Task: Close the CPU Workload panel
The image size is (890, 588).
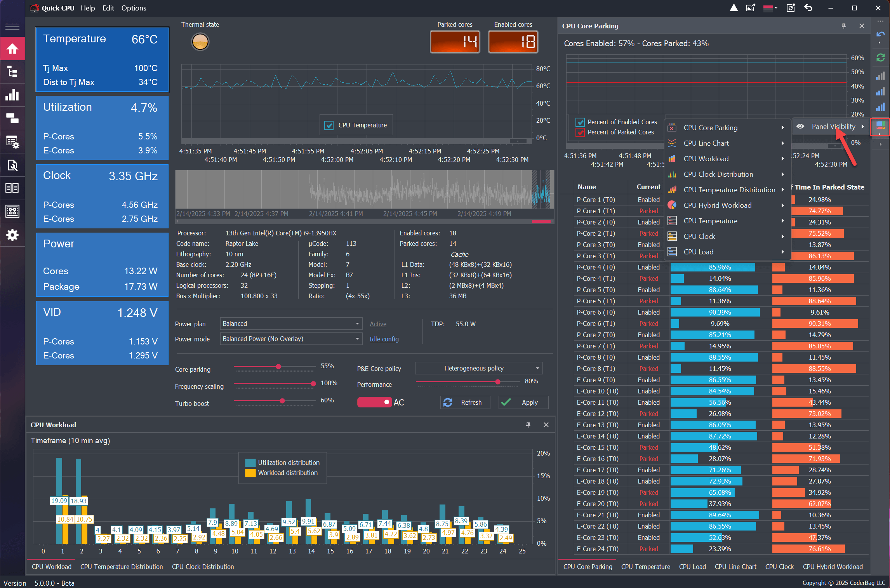Action: 546,425
